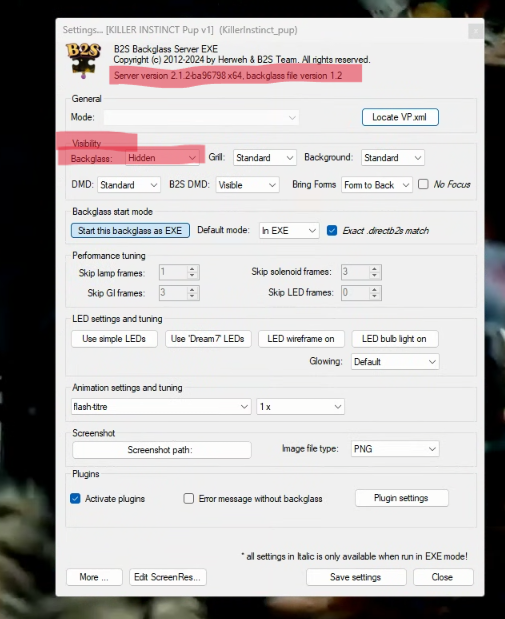Open Edit ScreenRes...
The image size is (505, 619).
point(168,577)
